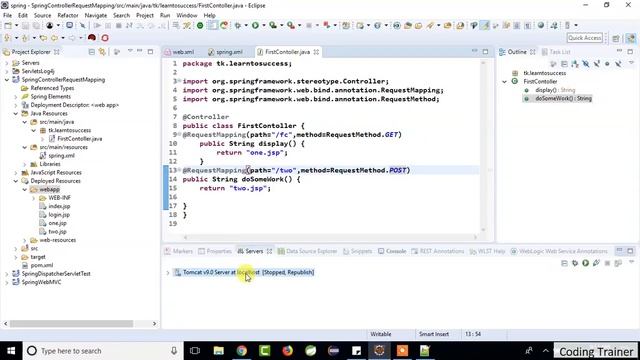Image resolution: width=640 pixels, height=360 pixels.
Task: Click the Stop server square icon in Servers view
Action: point(607,263)
